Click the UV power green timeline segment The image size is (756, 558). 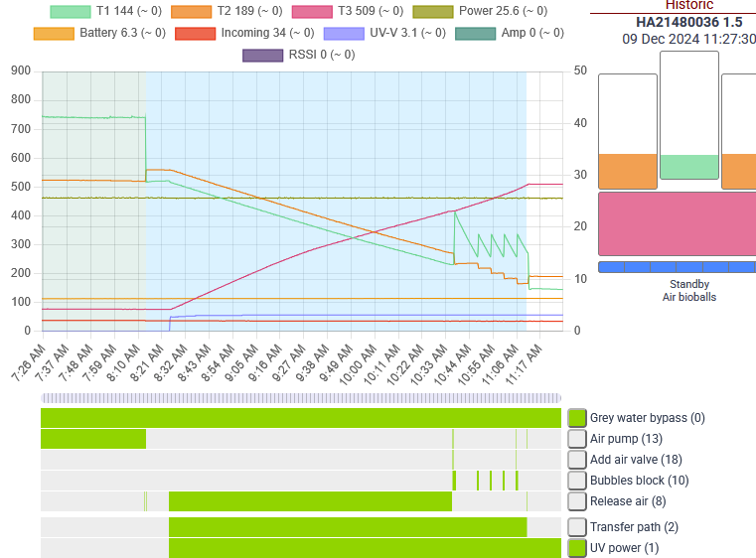pyautogui.click(x=365, y=548)
